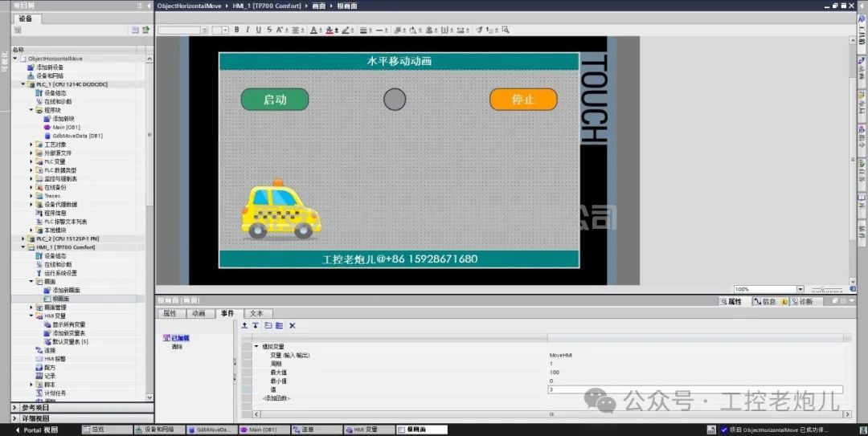Viewport: 868px width, 436px height.
Task: Collapse the 程序块 folder
Action: click(x=31, y=110)
